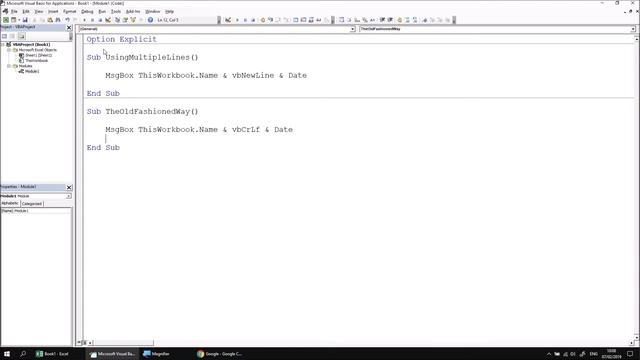Click the Paste icon in standard toolbar
This screenshot has width=640, height=360.
(50, 20)
